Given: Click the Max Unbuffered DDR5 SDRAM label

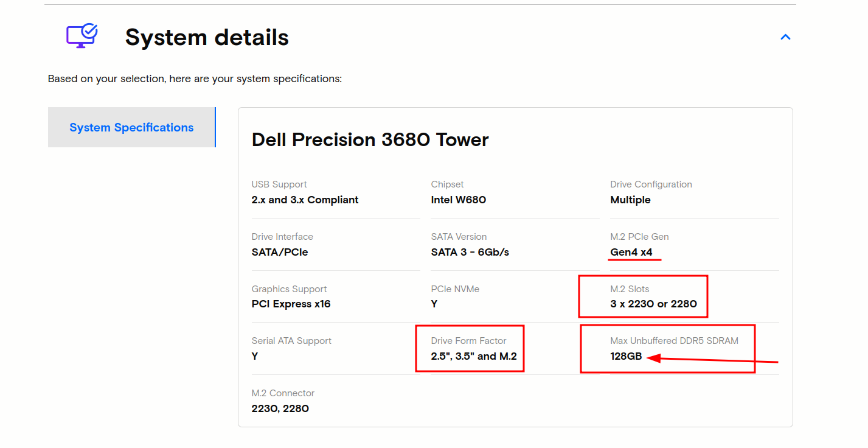Looking at the screenshot, I should (674, 341).
